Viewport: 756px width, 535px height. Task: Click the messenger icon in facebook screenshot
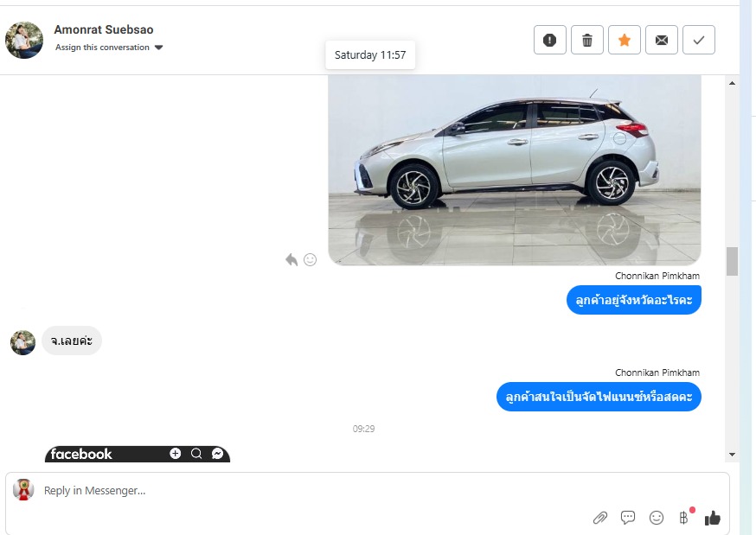pos(217,453)
